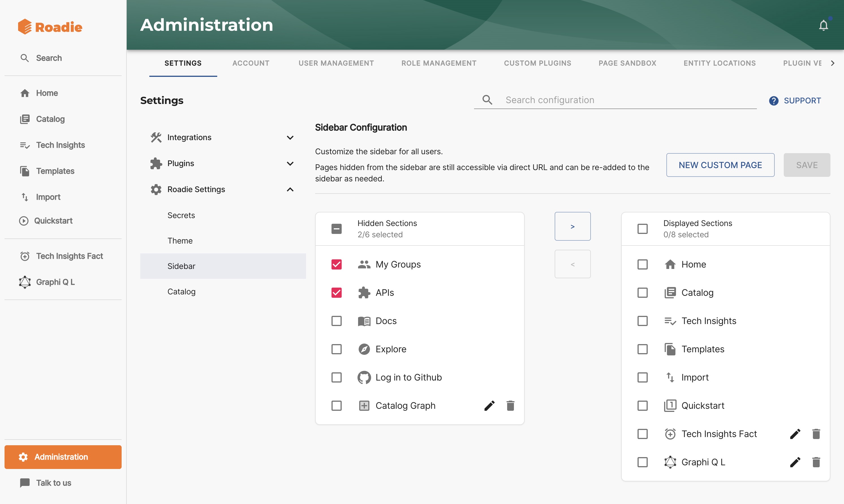Viewport: 844px width, 504px height.
Task: Uncheck the APIs hidden section
Action: [x=336, y=292]
